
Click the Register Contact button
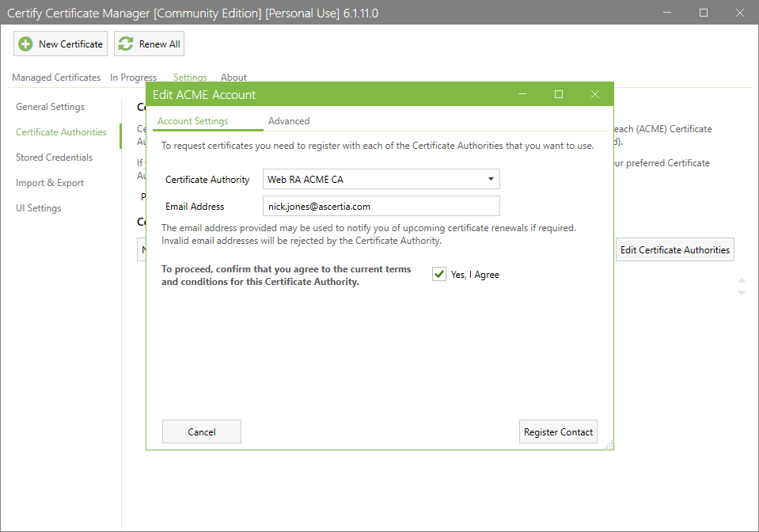coord(558,431)
